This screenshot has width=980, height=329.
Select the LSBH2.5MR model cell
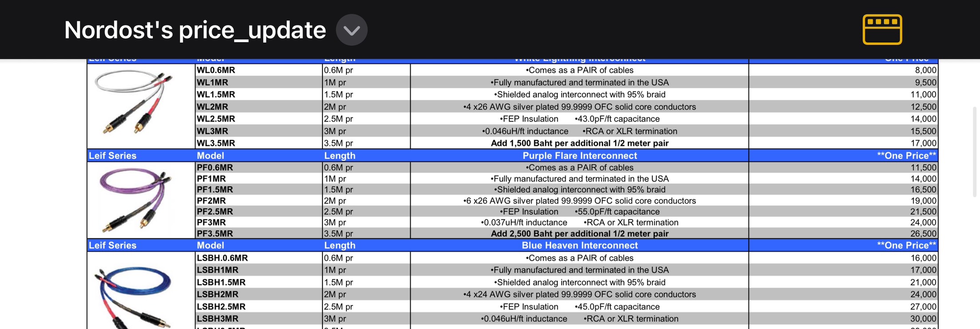pyautogui.click(x=258, y=307)
